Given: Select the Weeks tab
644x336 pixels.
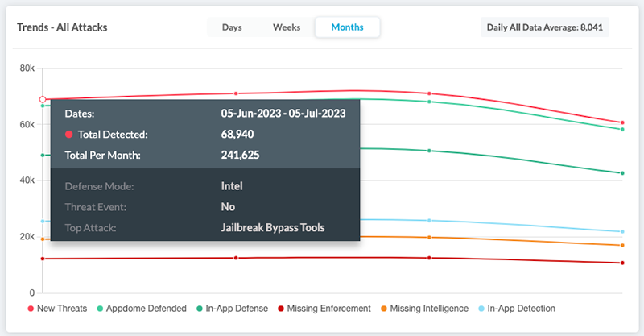Looking at the screenshot, I should (287, 27).
